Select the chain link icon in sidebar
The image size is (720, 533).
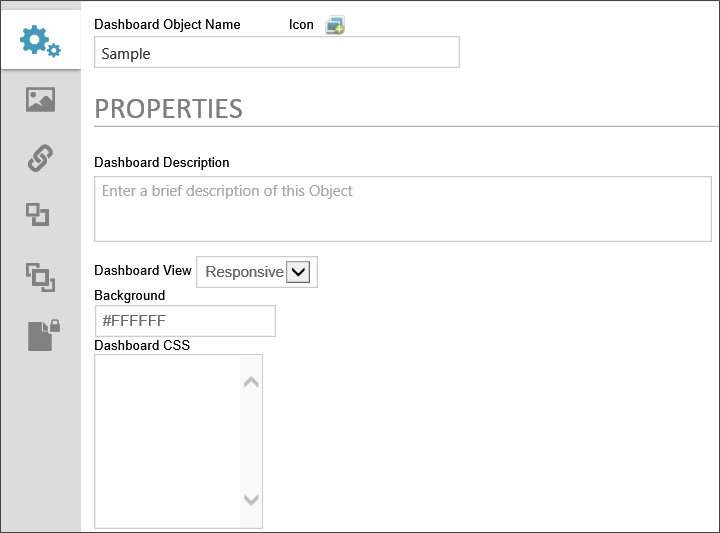coord(40,157)
